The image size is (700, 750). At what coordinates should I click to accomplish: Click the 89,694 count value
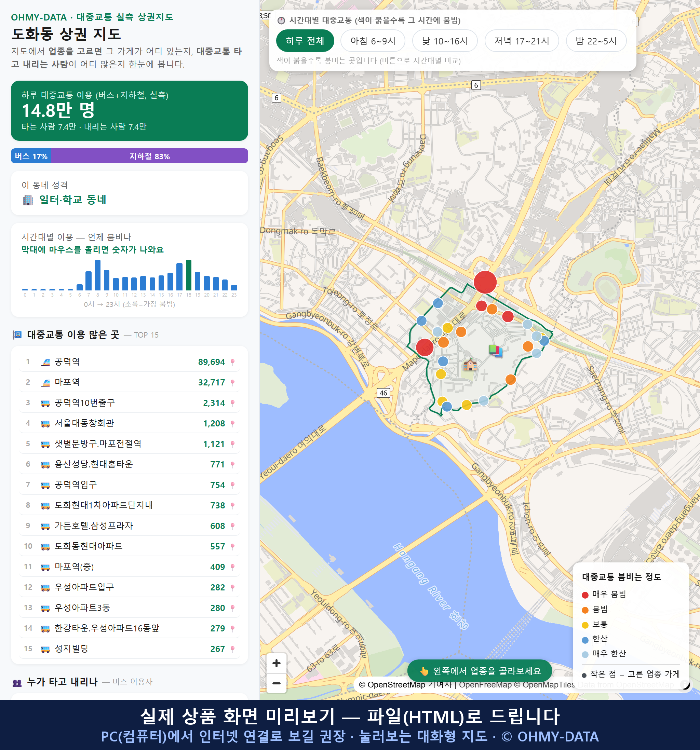[x=211, y=362]
